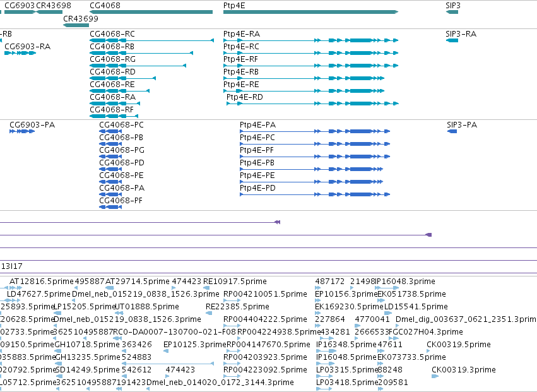Open the CG4068-RA transcript label
Image resolution: width=537 pixels, height=392 pixels.
pyautogui.click(x=113, y=97)
